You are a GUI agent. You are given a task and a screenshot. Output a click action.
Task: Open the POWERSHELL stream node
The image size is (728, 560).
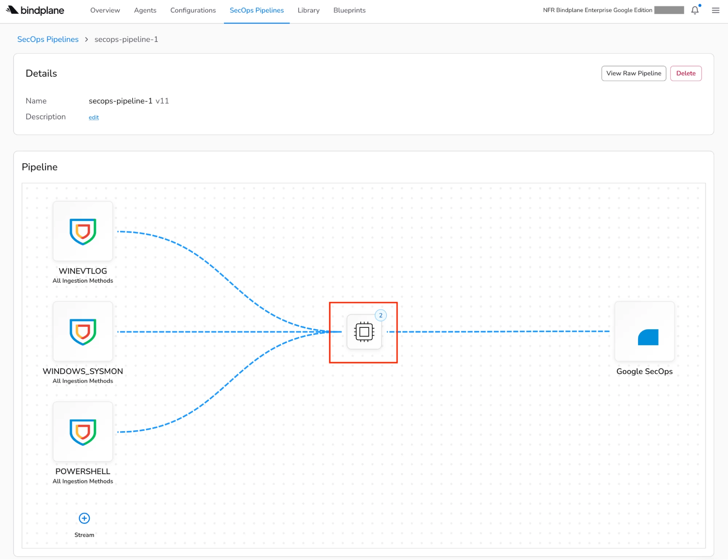83,432
